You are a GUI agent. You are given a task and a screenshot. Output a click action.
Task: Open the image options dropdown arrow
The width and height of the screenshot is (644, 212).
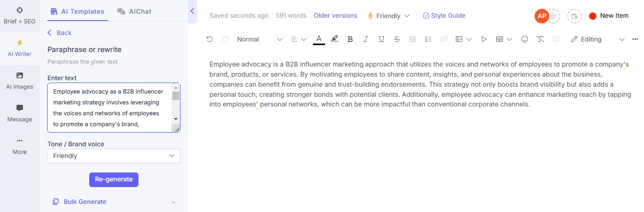(x=469, y=39)
